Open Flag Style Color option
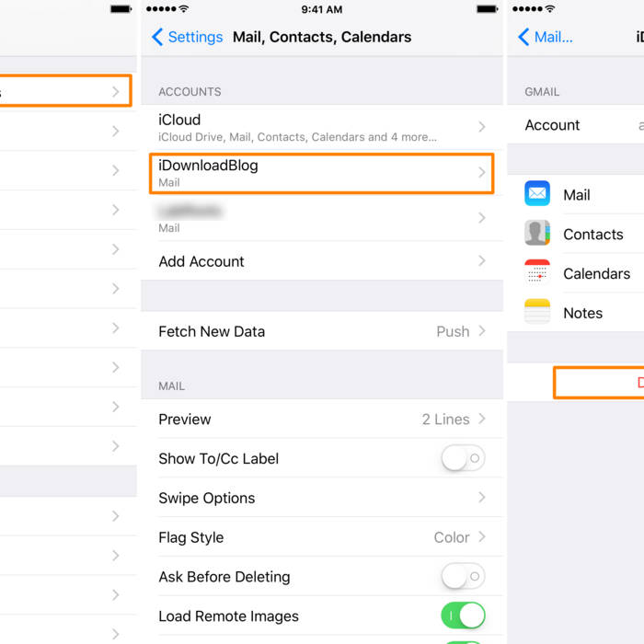Viewport: 644px width, 644px height. point(322,536)
